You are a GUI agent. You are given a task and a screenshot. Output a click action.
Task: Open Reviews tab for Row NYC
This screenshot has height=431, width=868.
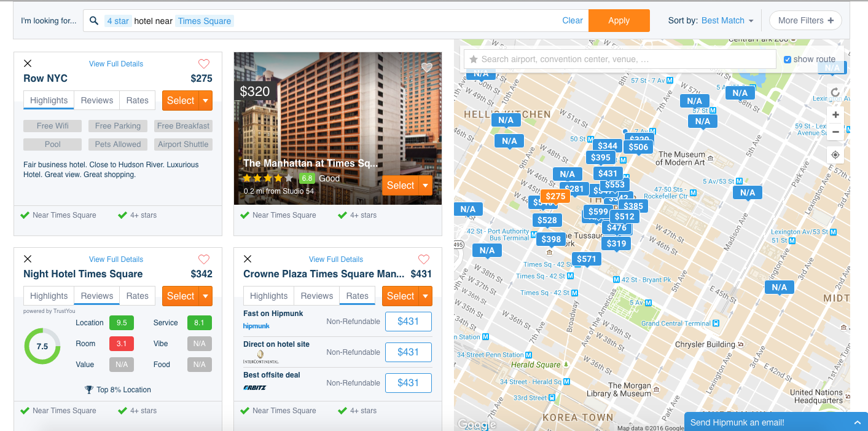[x=97, y=100]
